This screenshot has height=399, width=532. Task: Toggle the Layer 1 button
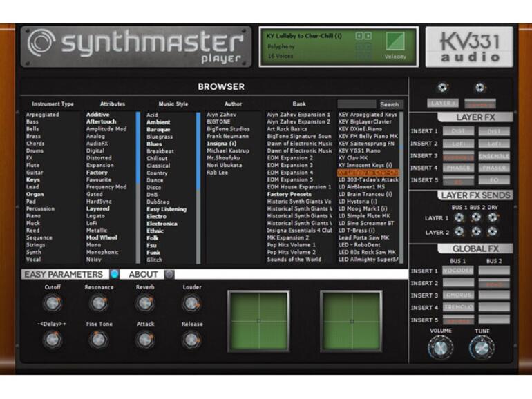click(442, 103)
